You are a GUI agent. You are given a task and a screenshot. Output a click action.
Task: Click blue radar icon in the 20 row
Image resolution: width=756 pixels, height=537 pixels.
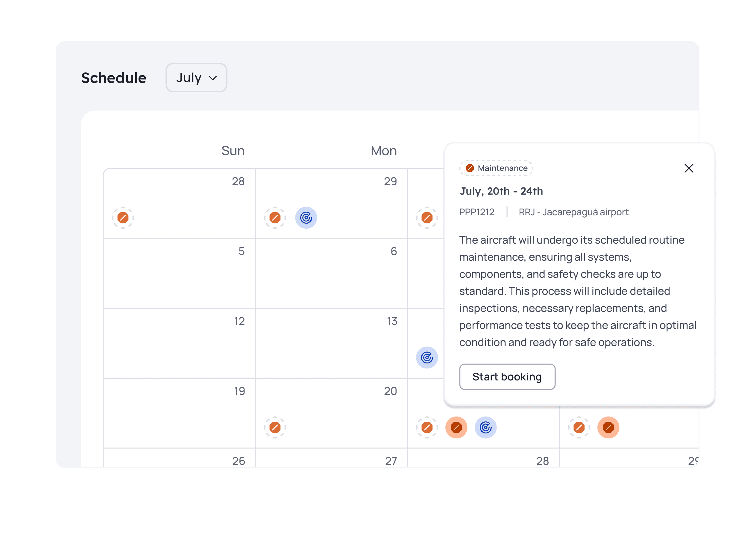485,427
